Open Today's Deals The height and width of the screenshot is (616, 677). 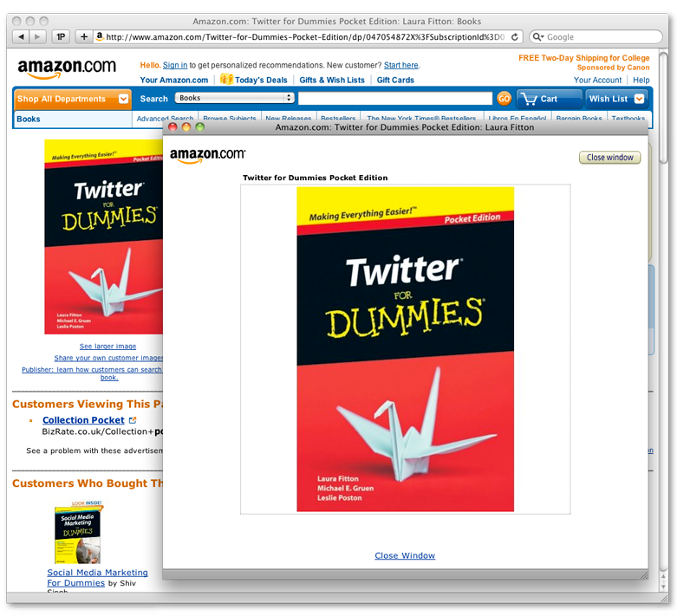tap(261, 80)
